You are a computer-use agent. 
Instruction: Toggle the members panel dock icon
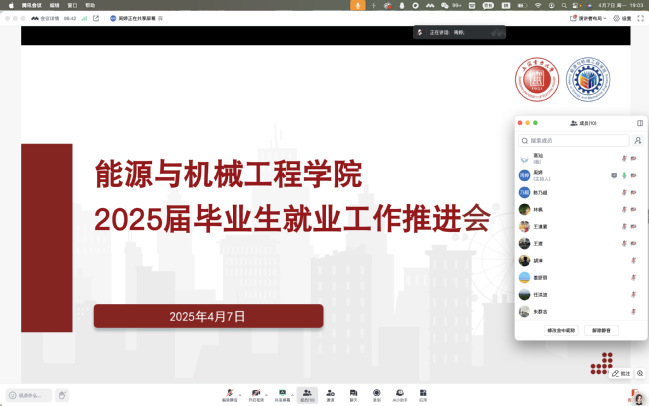point(639,123)
